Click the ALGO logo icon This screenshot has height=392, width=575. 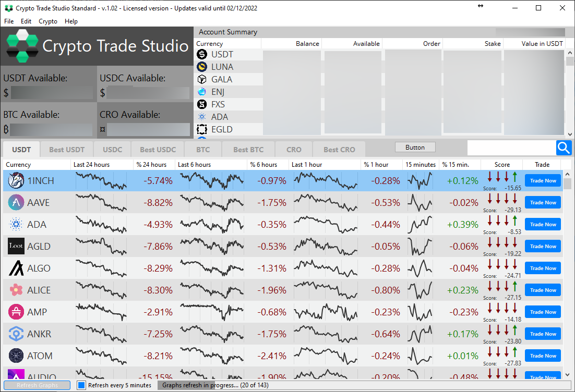(x=16, y=268)
